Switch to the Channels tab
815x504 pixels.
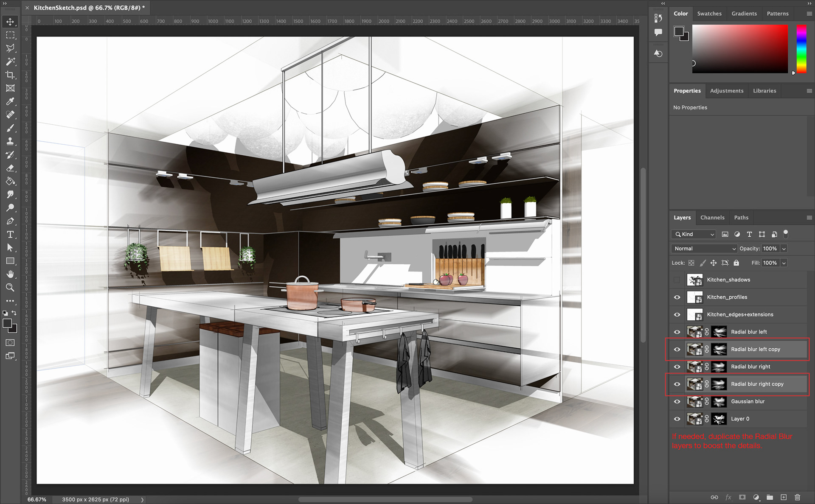pos(712,218)
